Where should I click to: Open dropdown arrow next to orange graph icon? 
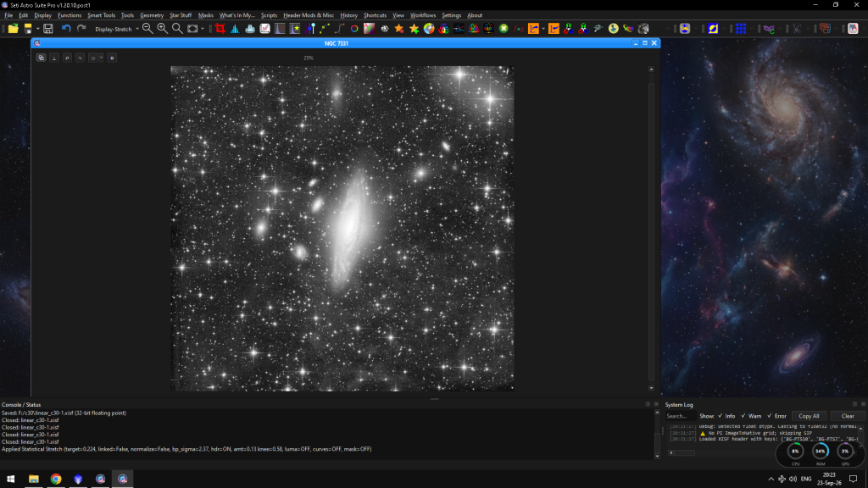pos(543,29)
